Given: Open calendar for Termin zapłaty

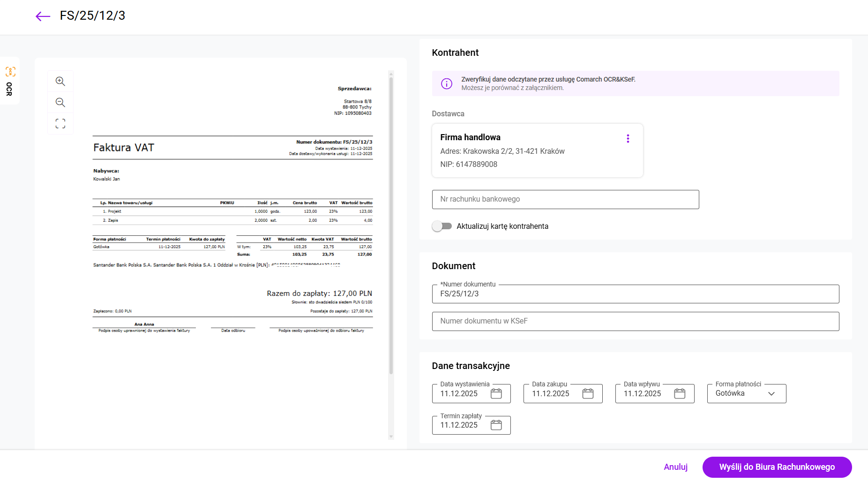Looking at the screenshot, I should [x=496, y=425].
